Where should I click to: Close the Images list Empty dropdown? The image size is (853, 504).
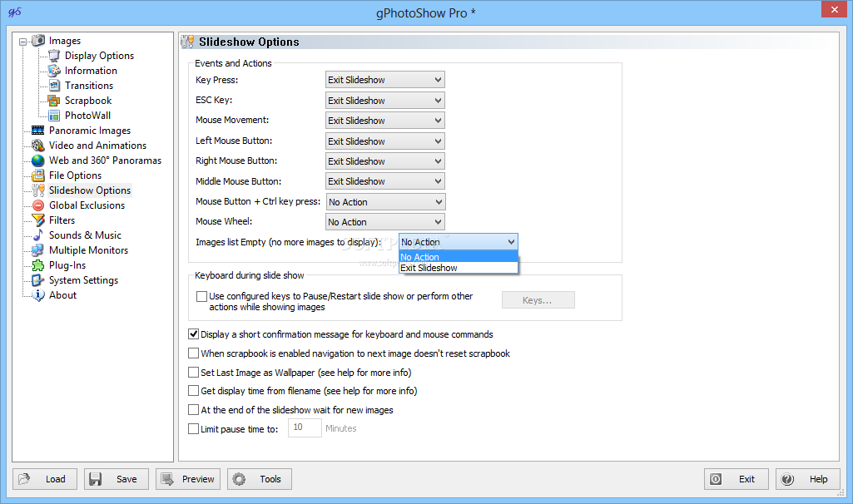pyautogui.click(x=458, y=242)
